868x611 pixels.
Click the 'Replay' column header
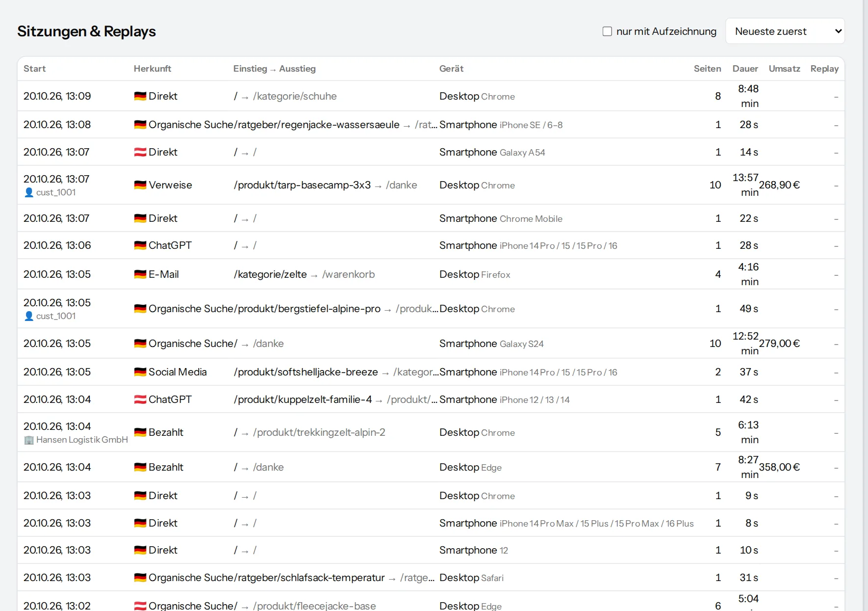pyautogui.click(x=824, y=69)
